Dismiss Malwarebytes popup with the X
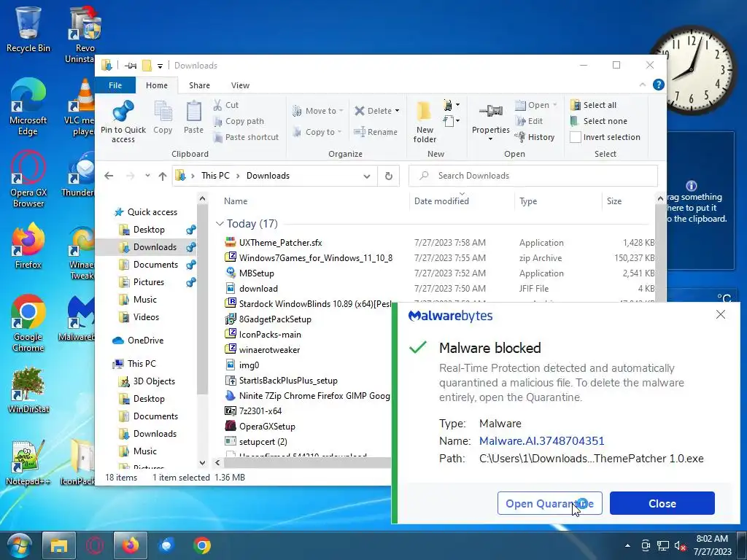 click(x=720, y=314)
